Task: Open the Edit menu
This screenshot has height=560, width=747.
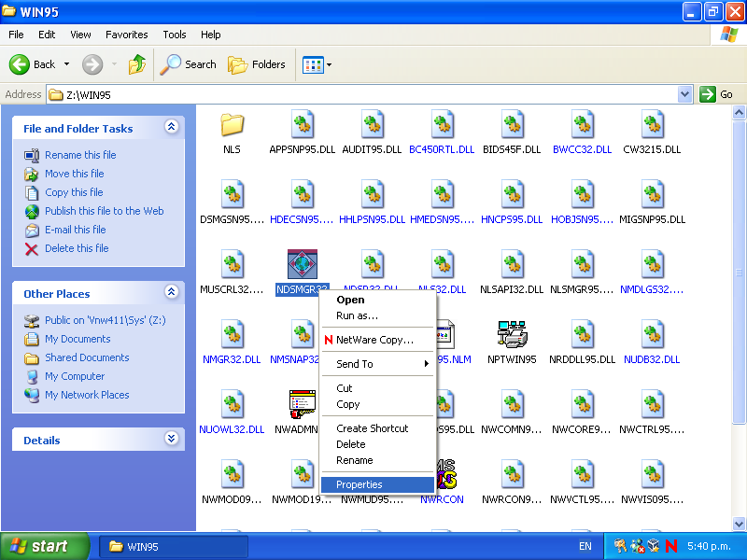Action: click(47, 35)
